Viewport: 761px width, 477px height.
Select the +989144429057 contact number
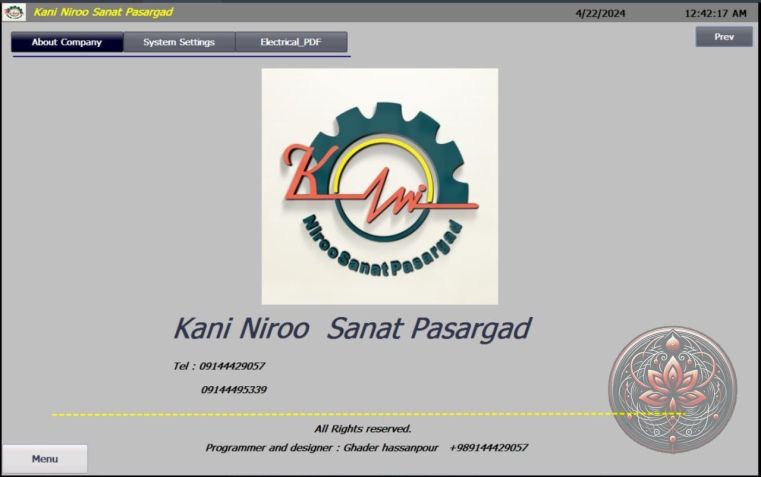(488, 447)
